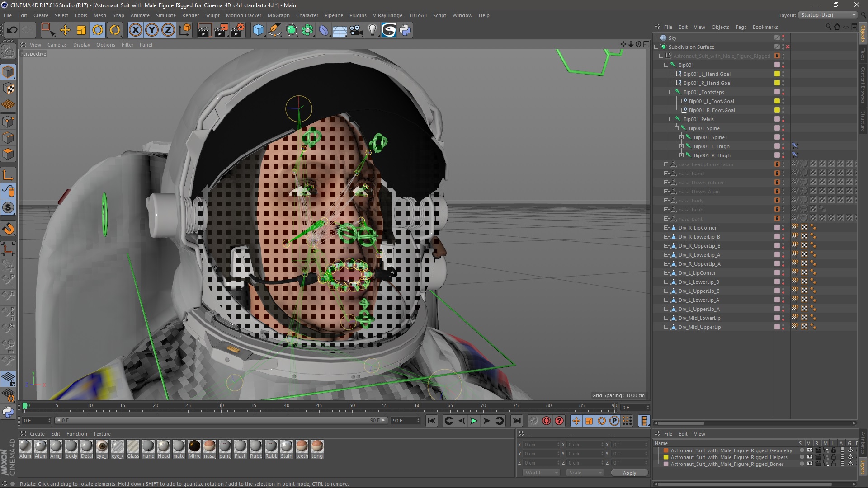Open material manager Texture menu
This screenshot has width=868, height=488.
(x=102, y=434)
